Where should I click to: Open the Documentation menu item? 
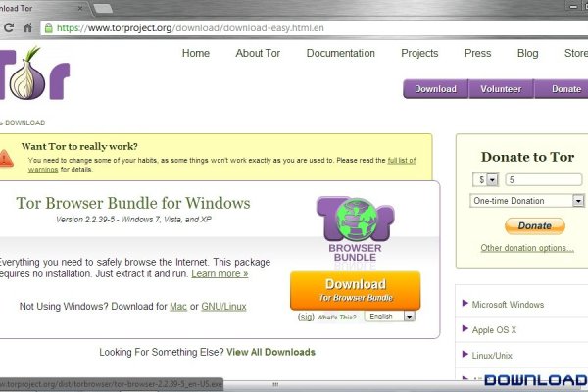tap(340, 53)
